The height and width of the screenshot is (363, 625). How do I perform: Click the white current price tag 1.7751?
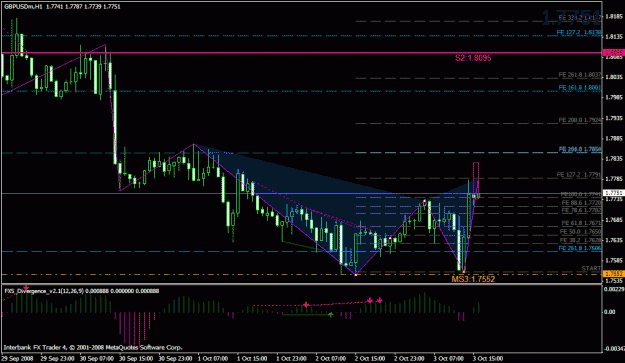coord(613,193)
